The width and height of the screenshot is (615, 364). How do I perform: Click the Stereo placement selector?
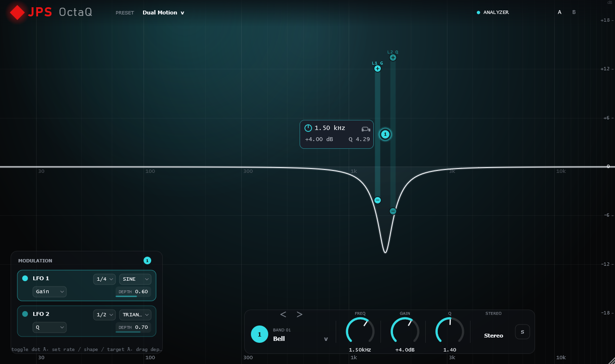point(494,336)
